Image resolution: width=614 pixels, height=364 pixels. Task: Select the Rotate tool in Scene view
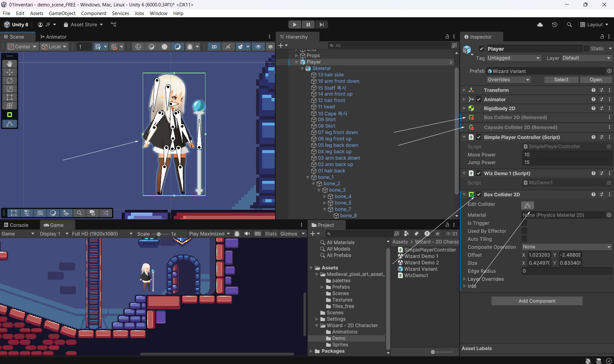(x=10, y=81)
